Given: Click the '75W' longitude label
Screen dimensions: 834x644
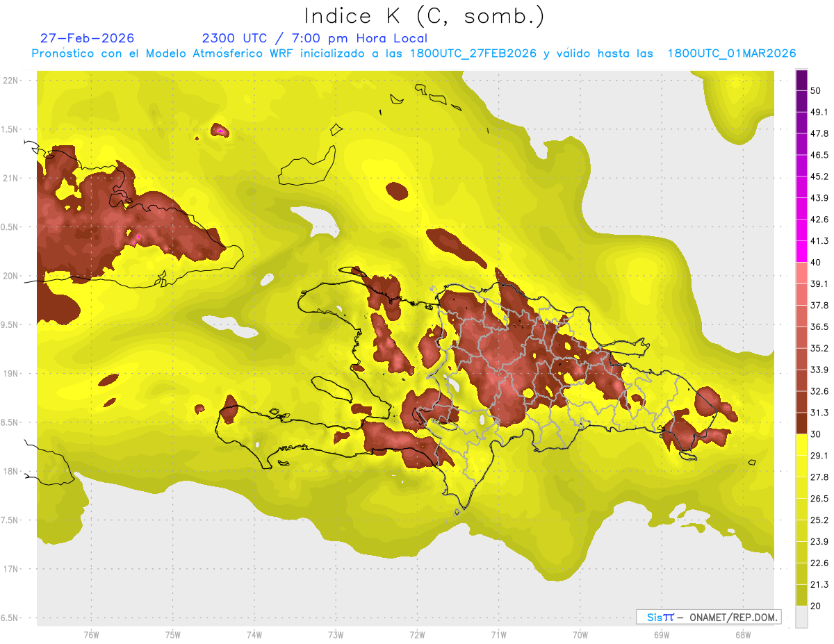Looking at the screenshot, I should 172,634.
